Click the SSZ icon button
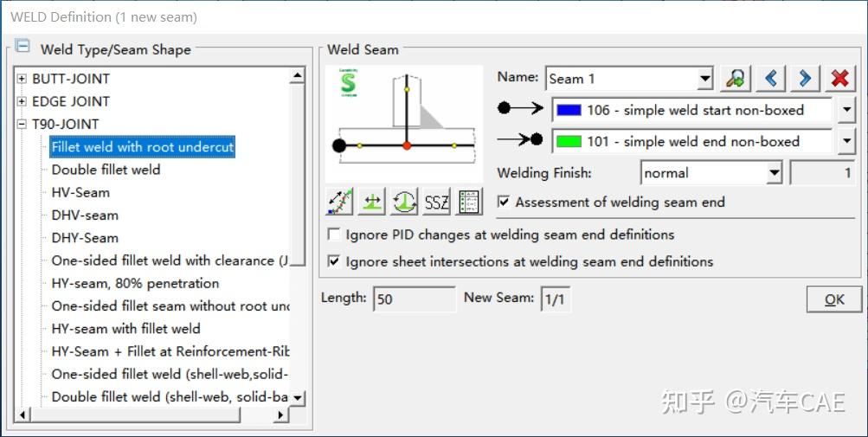The height and width of the screenshot is (437, 868). coord(437,202)
